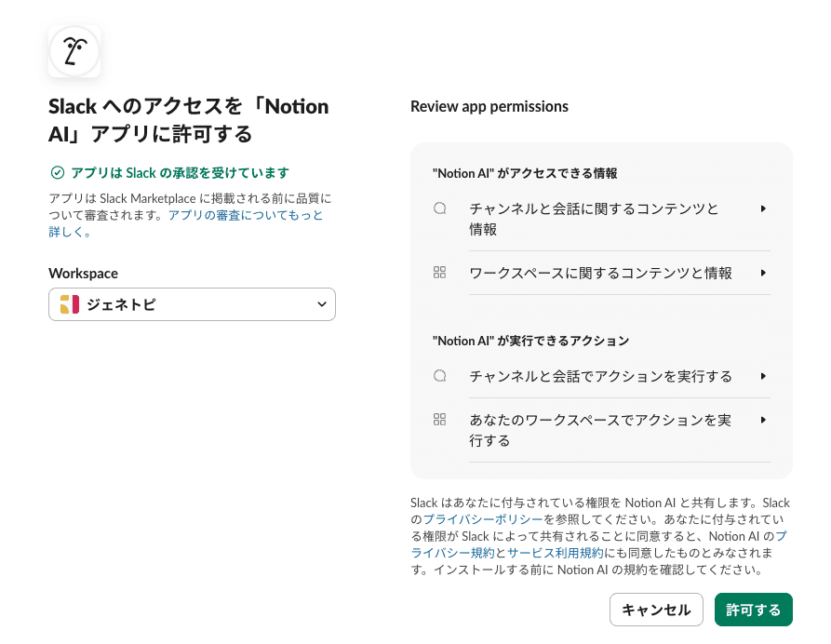The image size is (831, 644).
Task: Click the ジェネトピ workspace logo icon
Action: click(x=69, y=304)
